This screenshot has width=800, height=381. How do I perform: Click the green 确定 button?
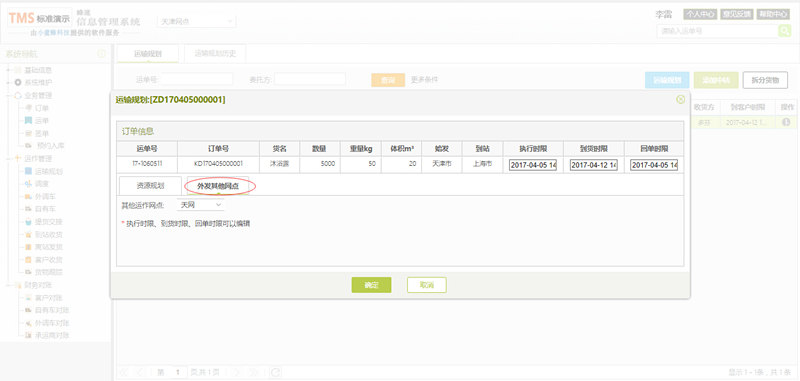pos(371,285)
